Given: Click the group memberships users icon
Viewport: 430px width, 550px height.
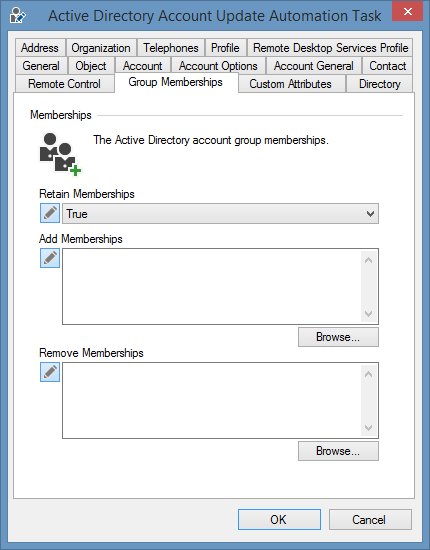Looking at the screenshot, I should pos(60,154).
